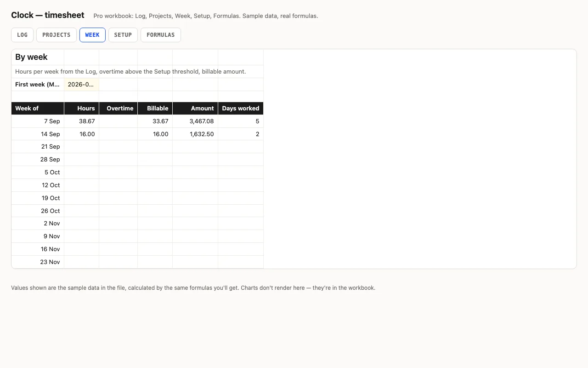Click the '21 Sep' week cell

tap(38, 147)
